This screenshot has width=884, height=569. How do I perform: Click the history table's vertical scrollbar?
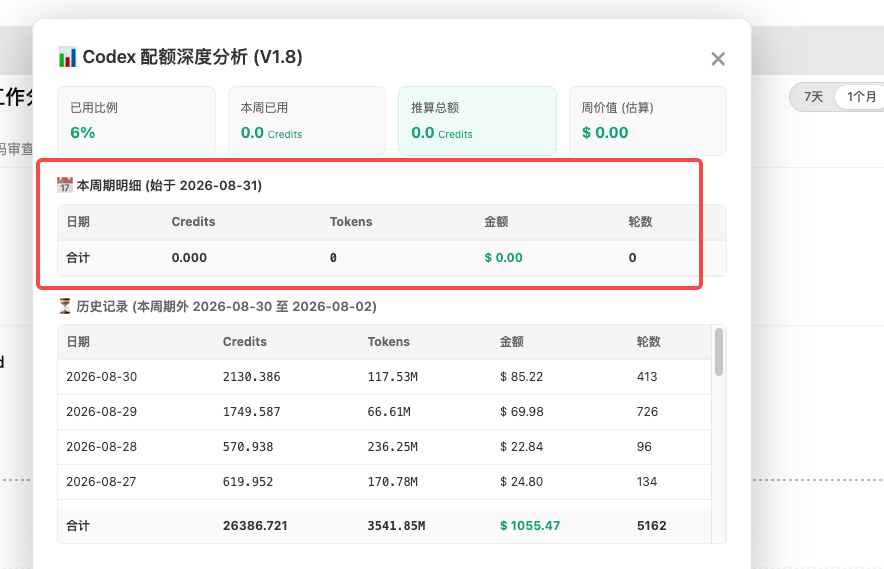click(x=719, y=352)
